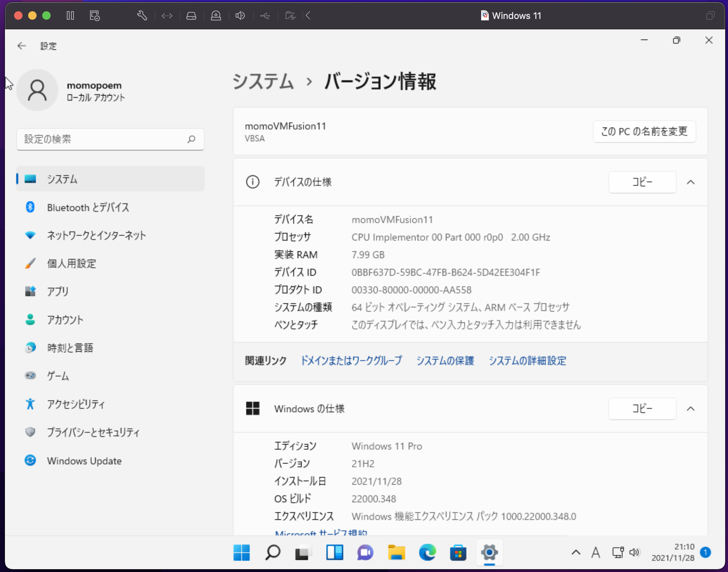
Task: Open Windows Update settings
Action: click(x=110, y=460)
